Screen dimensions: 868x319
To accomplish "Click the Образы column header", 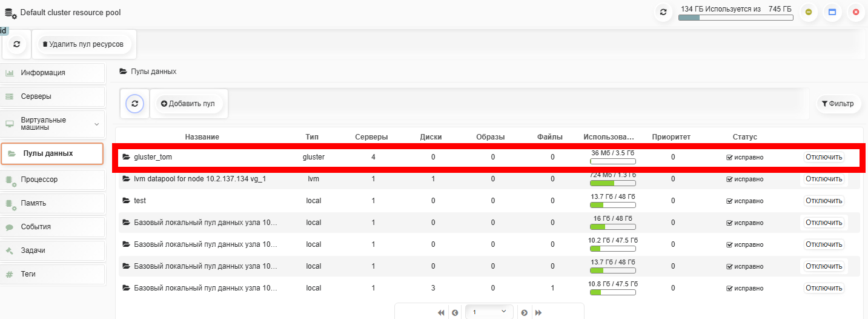I will pos(491,137).
